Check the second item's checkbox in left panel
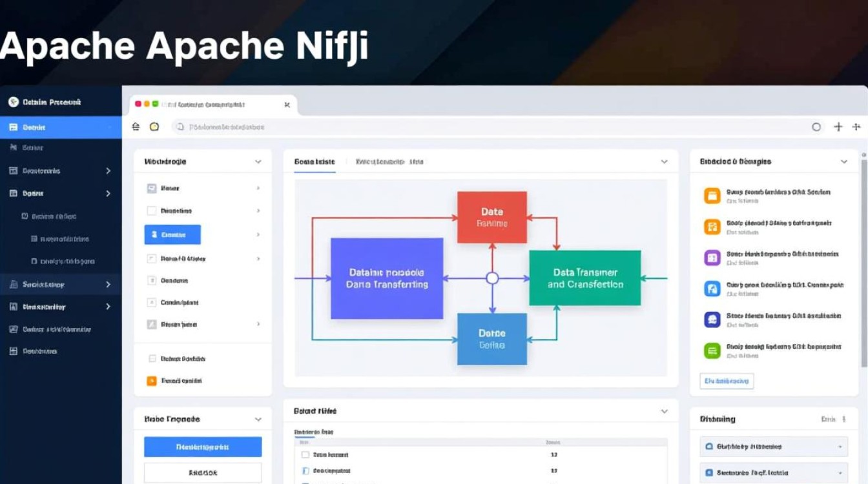This screenshot has width=868, height=484. click(x=152, y=211)
